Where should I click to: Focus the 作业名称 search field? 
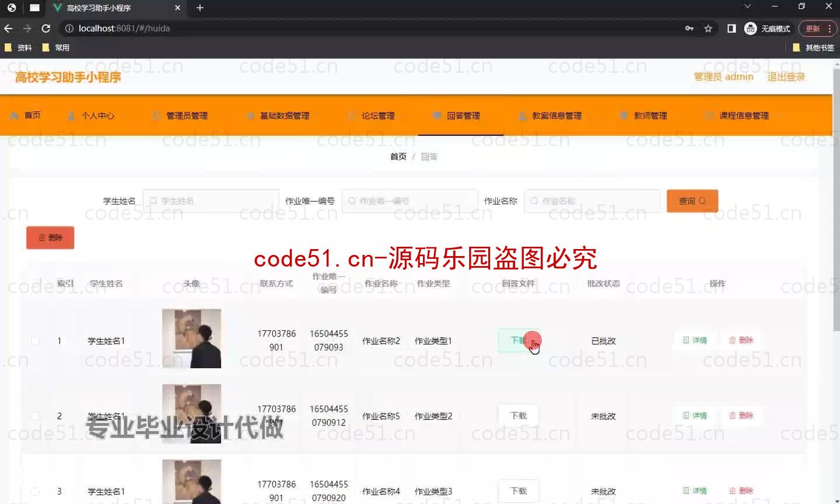pos(592,201)
